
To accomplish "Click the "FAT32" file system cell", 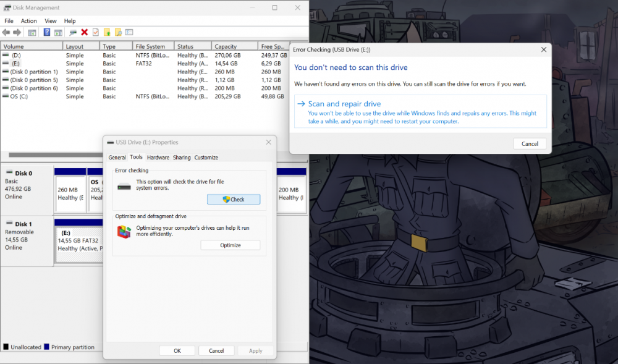I will [143, 64].
